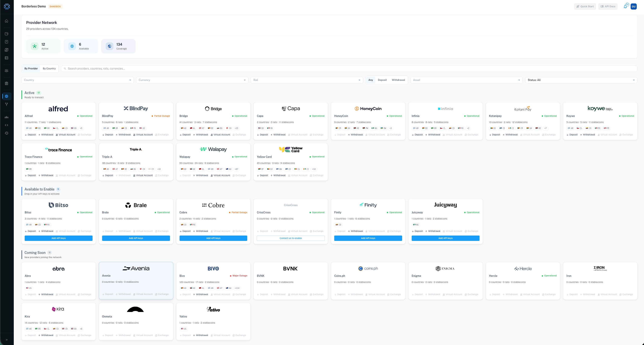Open the users icon in the sidebar
The image size is (644, 345).
pyautogui.click(x=7, y=71)
